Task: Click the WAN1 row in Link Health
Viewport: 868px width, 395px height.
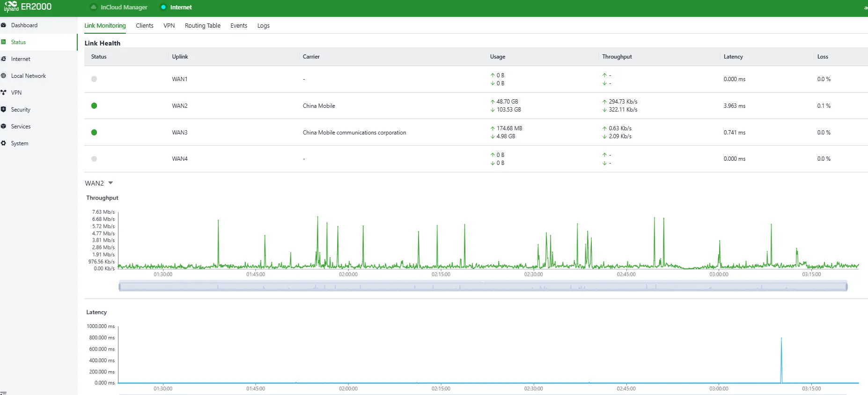Action: coord(476,79)
